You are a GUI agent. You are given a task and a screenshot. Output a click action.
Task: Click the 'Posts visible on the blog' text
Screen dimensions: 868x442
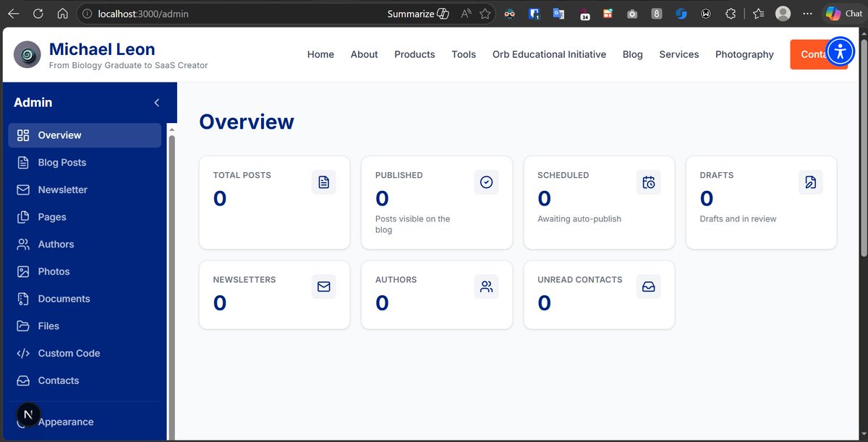pos(412,224)
